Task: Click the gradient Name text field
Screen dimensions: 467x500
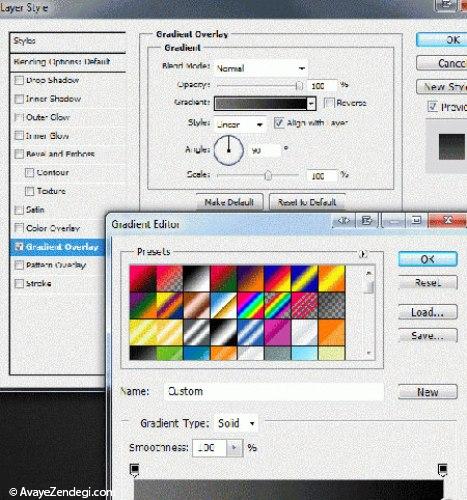Action: point(274,391)
